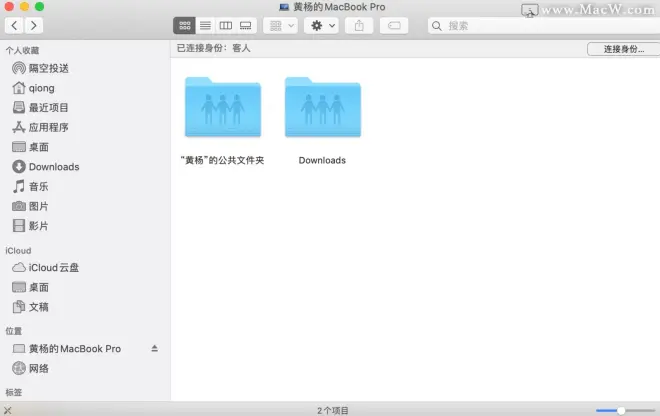The width and height of the screenshot is (660, 416).
Task: Switch to column view
Action: click(226, 26)
